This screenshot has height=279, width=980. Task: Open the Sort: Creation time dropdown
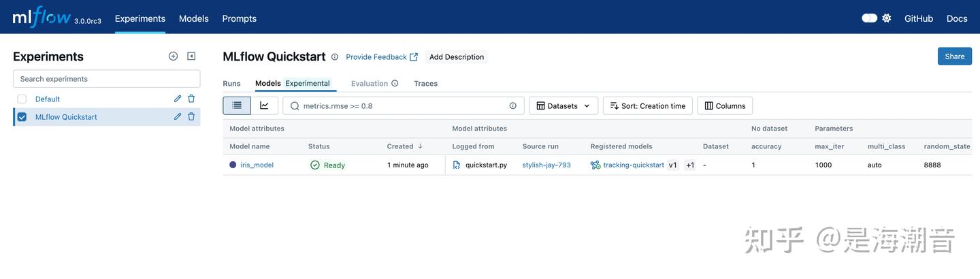coord(647,105)
